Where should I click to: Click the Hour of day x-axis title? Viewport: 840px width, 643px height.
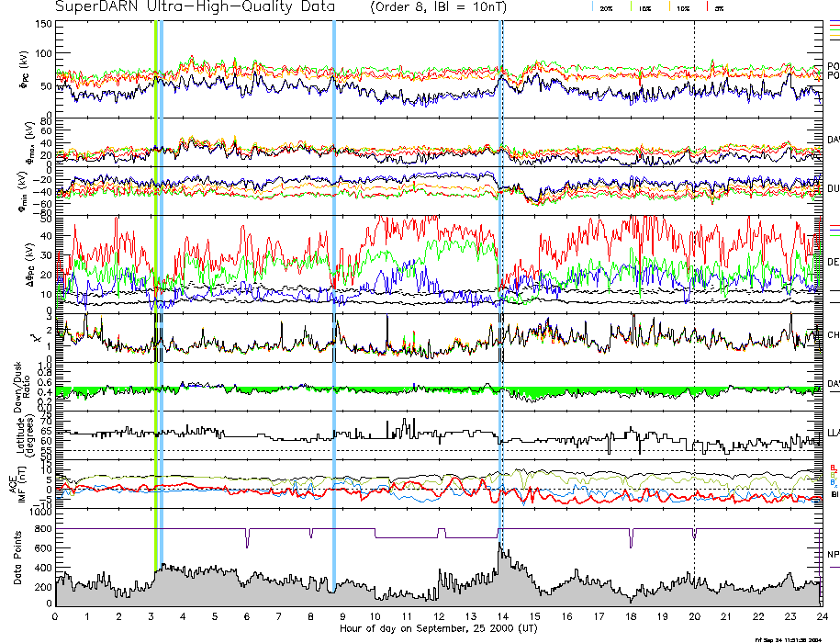point(439,629)
